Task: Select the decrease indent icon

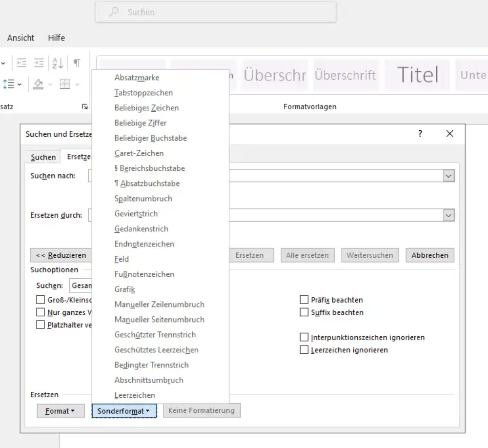Action: pos(21,63)
